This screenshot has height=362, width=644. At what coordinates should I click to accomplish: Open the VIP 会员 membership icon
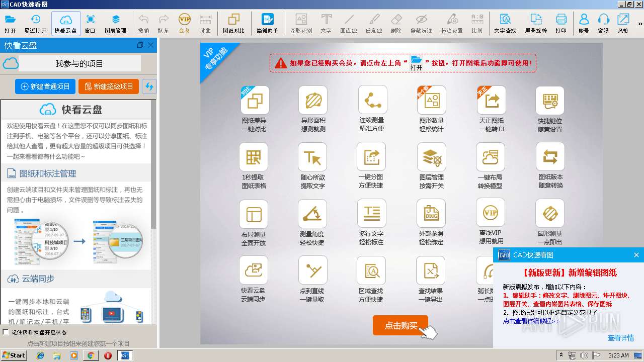tap(185, 23)
